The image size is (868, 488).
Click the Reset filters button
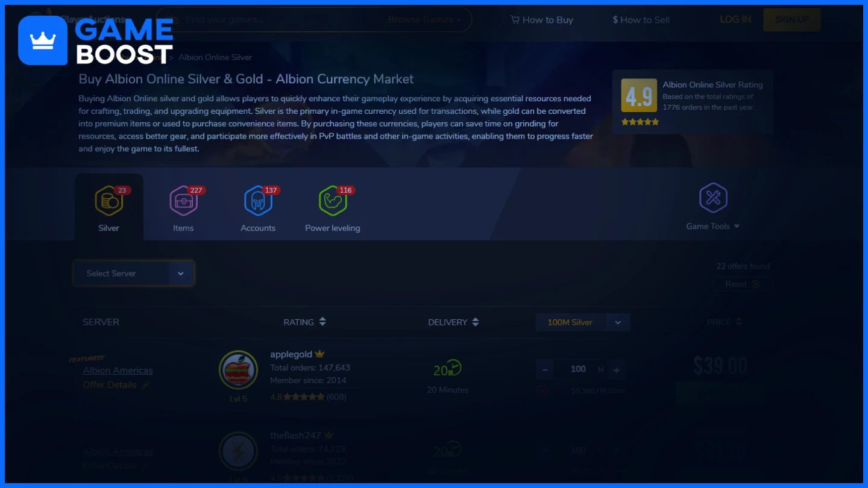pyautogui.click(x=743, y=284)
